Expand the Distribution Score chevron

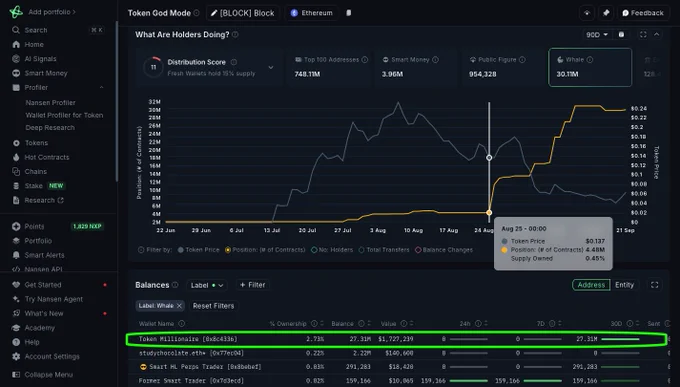coord(271,68)
